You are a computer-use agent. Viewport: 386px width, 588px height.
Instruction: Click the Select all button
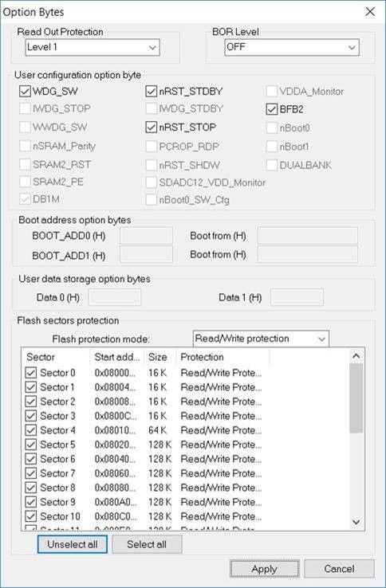(x=147, y=544)
